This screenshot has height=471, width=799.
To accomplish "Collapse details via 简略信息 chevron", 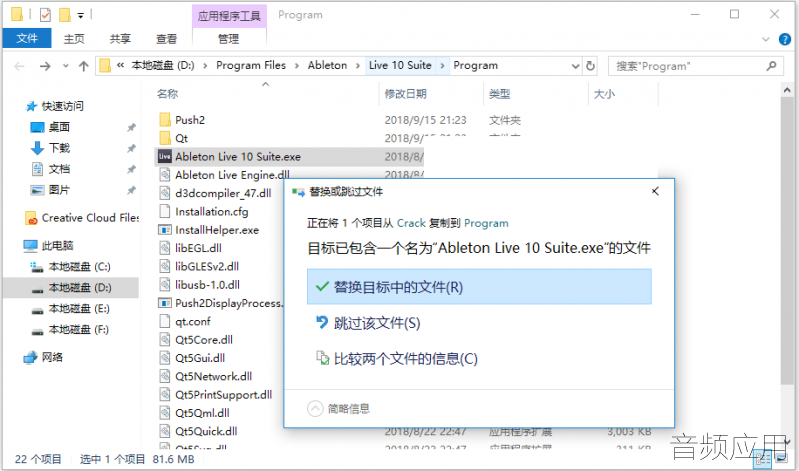I will click(x=315, y=408).
